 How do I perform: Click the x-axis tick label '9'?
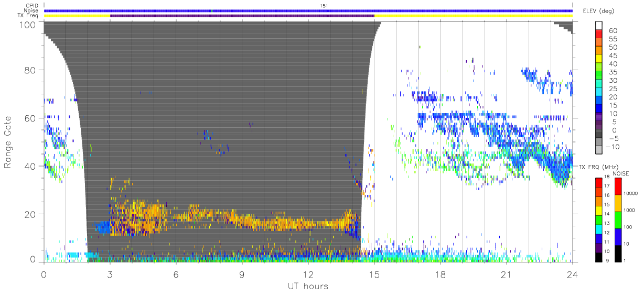242,273
